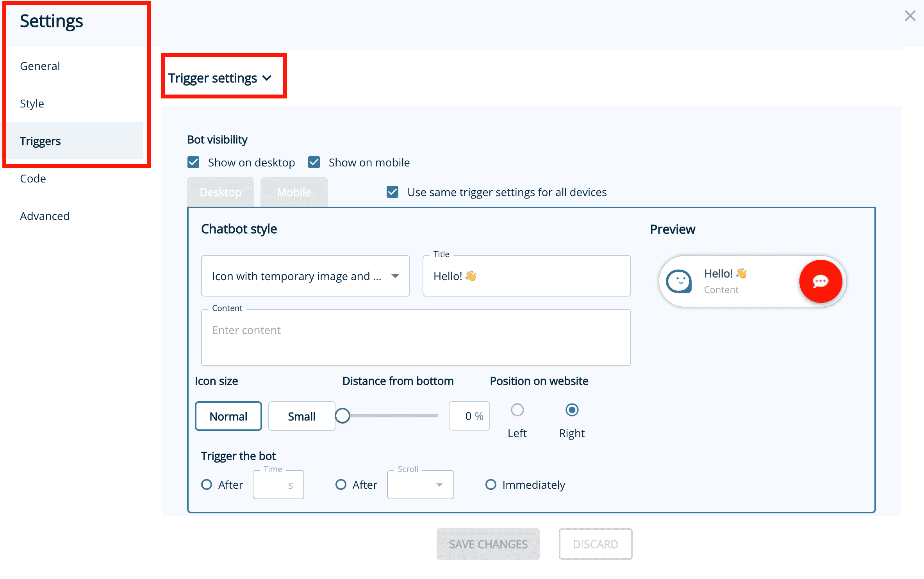Select Immediately trigger option
This screenshot has height=579, width=924.
coord(491,484)
